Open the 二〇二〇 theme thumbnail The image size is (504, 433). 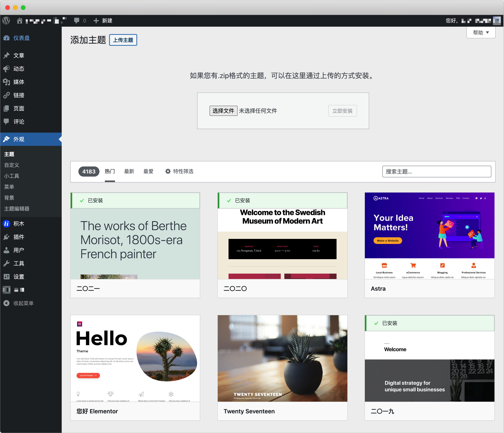tap(282, 236)
